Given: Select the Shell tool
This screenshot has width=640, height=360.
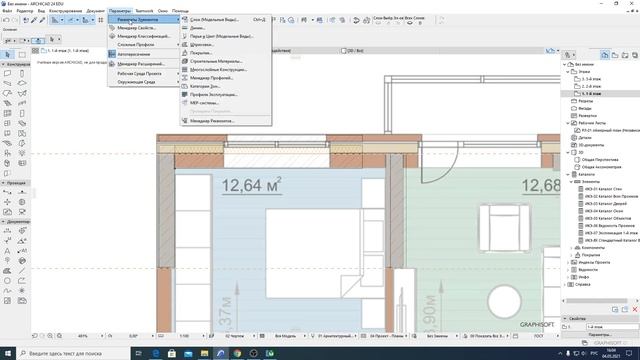Looking at the screenshot, I should (22, 93).
